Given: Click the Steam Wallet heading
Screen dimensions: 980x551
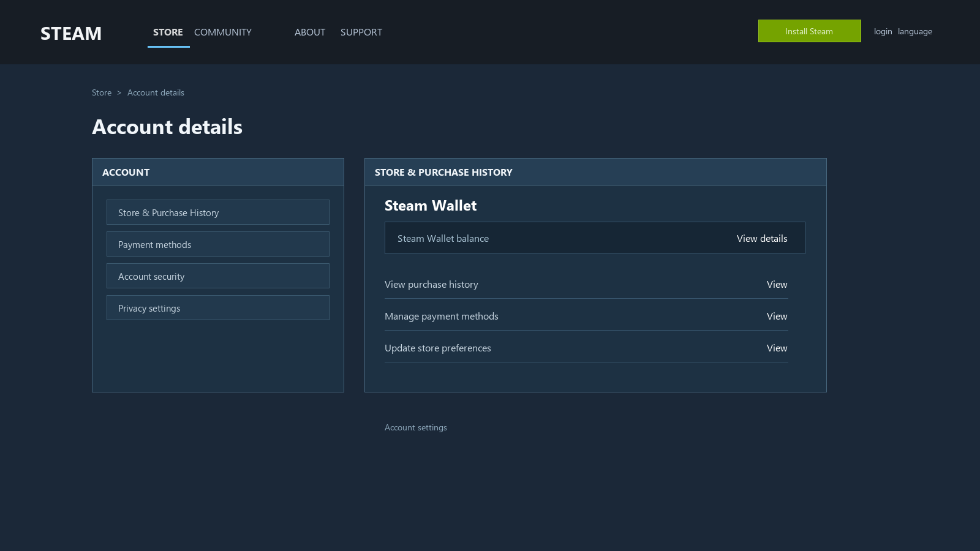Looking at the screenshot, I should [x=431, y=206].
